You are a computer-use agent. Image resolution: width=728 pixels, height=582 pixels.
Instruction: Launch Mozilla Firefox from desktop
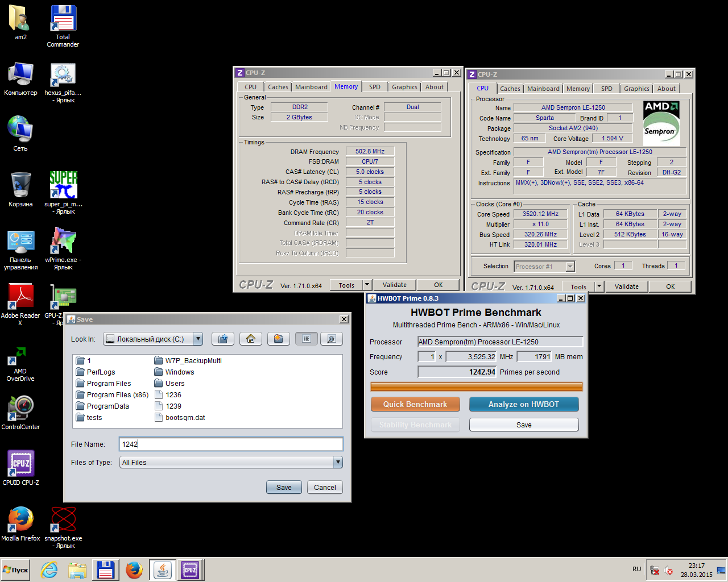pyautogui.click(x=20, y=523)
